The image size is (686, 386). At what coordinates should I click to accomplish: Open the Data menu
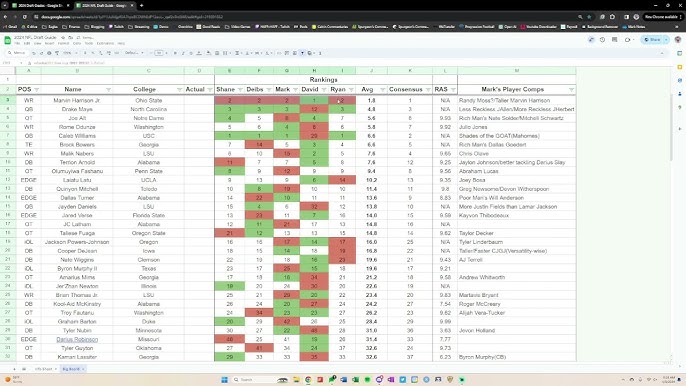(x=77, y=43)
